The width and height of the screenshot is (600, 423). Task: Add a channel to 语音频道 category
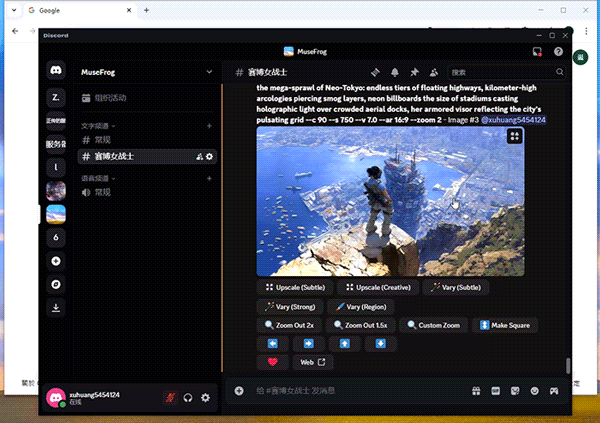click(209, 178)
